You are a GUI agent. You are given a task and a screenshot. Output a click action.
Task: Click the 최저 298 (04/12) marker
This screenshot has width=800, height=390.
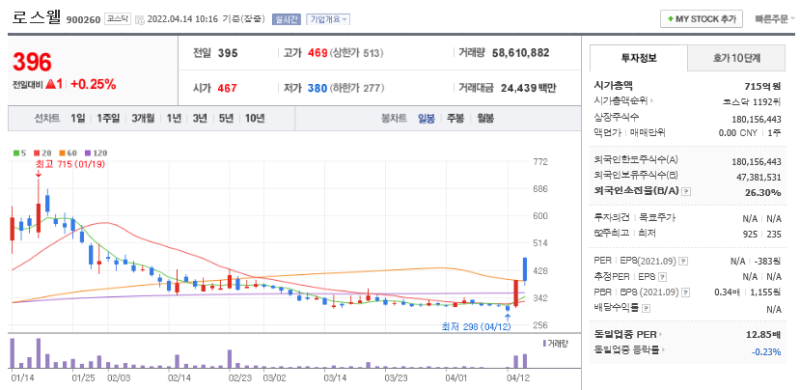point(476,327)
